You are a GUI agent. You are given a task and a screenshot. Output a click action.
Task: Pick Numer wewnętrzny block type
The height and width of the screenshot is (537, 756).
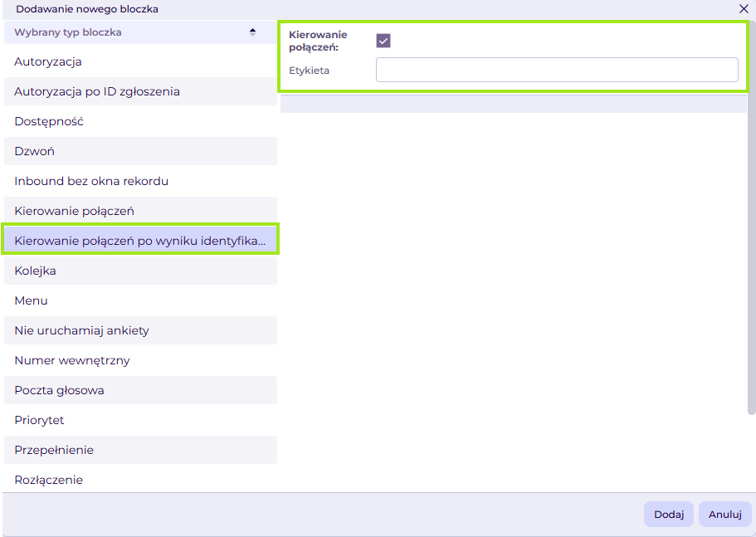click(x=140, y=360)
